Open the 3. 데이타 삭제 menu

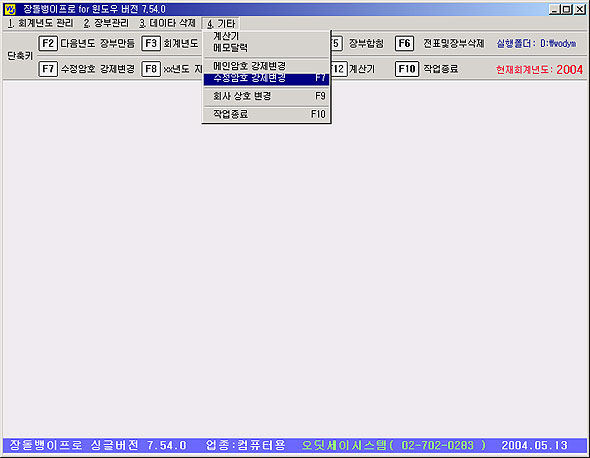pyautogui.click(x=167, y=23)
